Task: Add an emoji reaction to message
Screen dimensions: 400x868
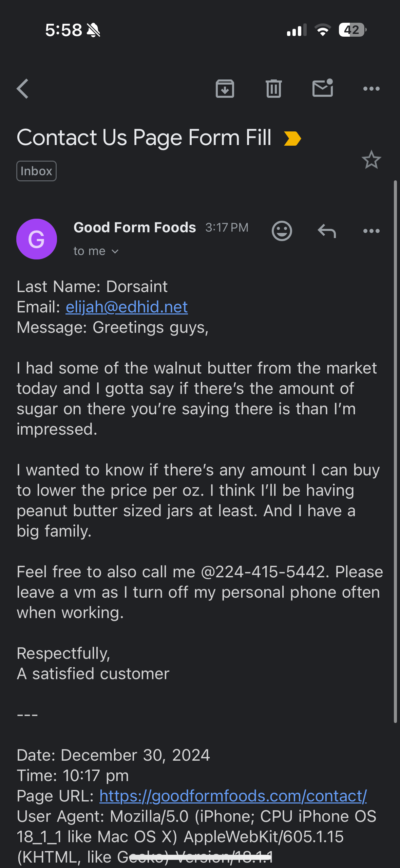Action: [282, 231]
